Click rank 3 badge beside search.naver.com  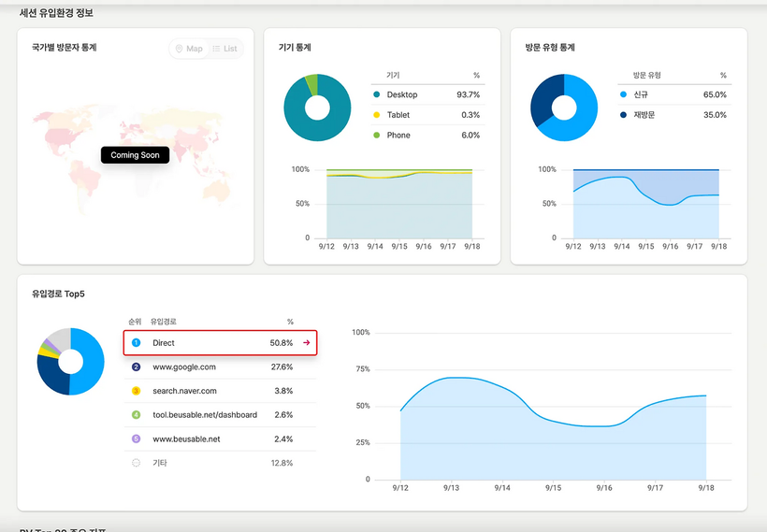pyautogui.click(x=136, y=391)
